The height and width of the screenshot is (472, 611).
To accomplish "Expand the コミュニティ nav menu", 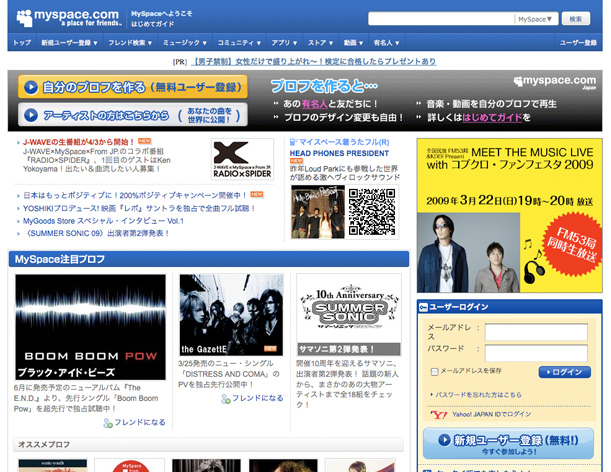I will point(239,42).
